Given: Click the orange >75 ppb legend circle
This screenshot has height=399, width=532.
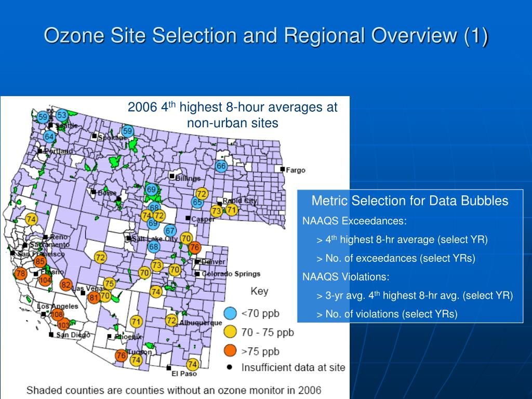Looking at the screenshot, I should coord(230,351).
